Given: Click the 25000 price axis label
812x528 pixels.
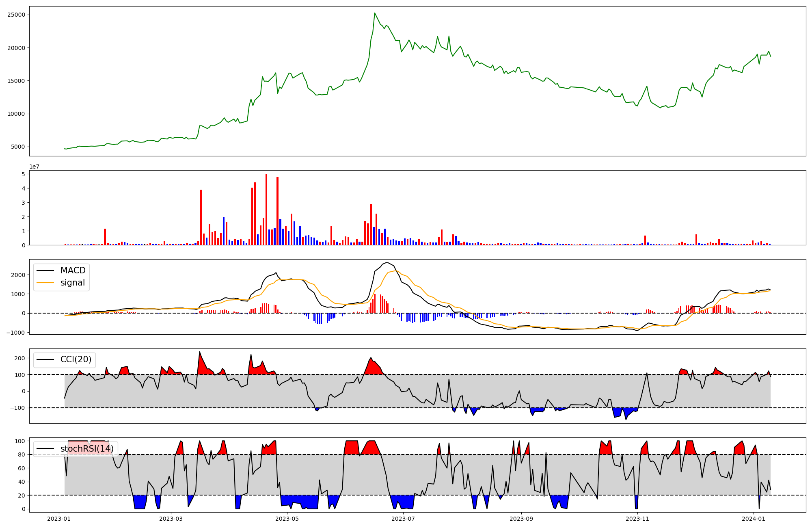Looking at the screenshot, I should click(x=16, y=15).
